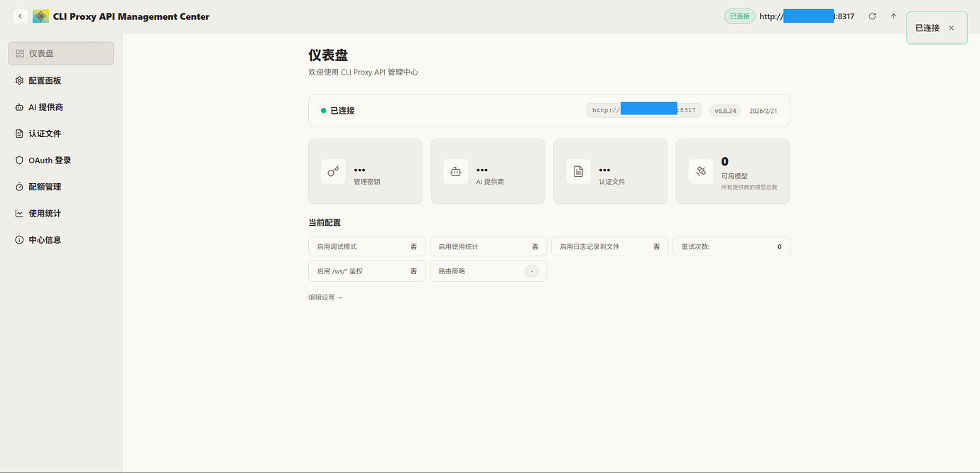Click the 2026/2/21 date text
Screen dimensions: 980x473
[x=763, y=111]
